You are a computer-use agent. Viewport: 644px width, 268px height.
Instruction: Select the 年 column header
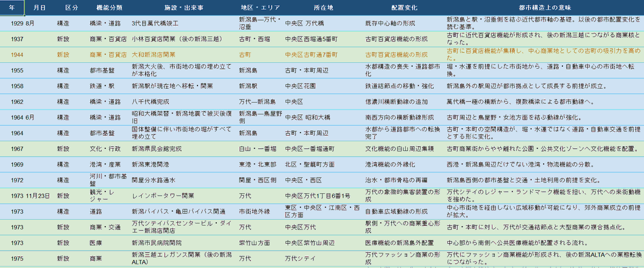[x=12, y=8]
